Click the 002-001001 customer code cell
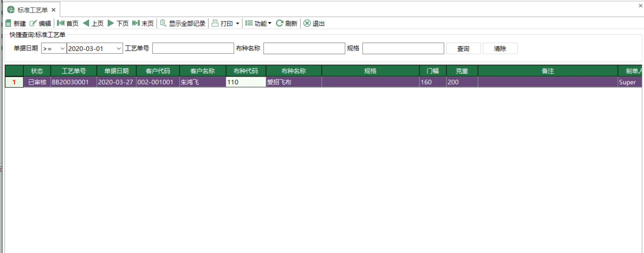Viewport: 644px width, 253px height. [x=158, y=82]
